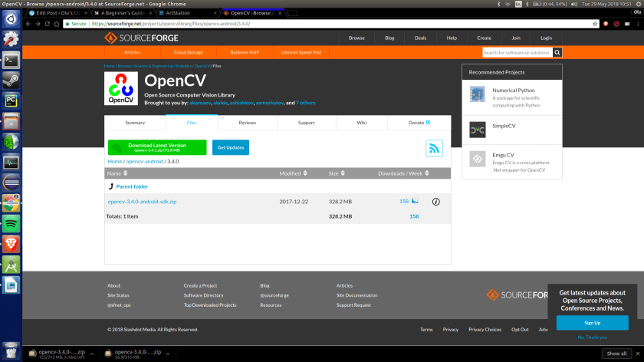Bookmark the page with the star icon
Viewport: 644px width, 362px height.
[x=595, y=24]
